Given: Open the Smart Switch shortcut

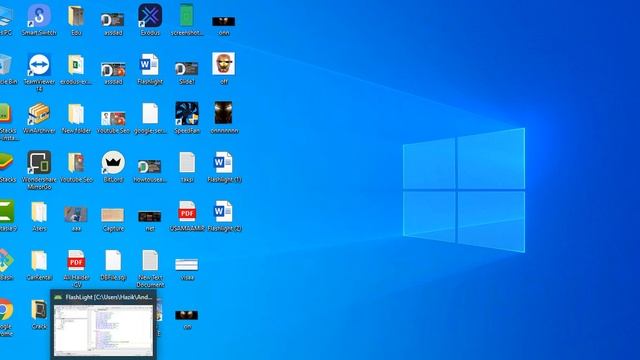Looking at the screenshot, I should [x=39, y=16].
